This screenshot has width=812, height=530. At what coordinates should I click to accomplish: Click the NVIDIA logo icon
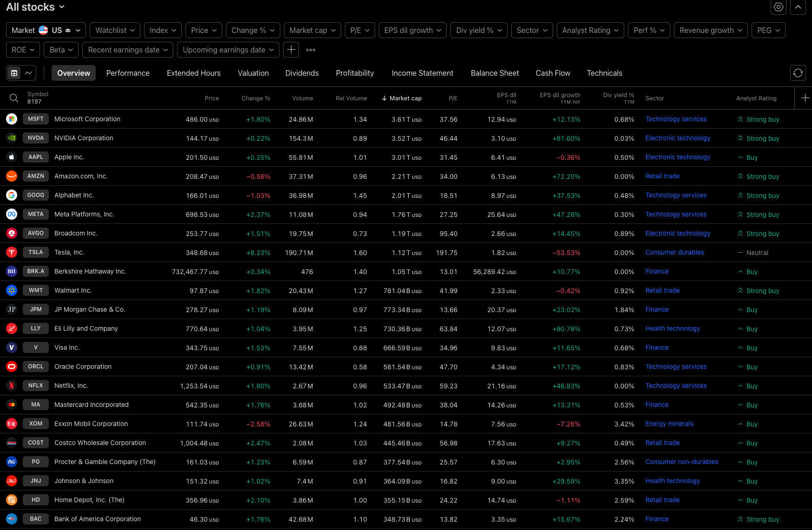coord(12,138)
